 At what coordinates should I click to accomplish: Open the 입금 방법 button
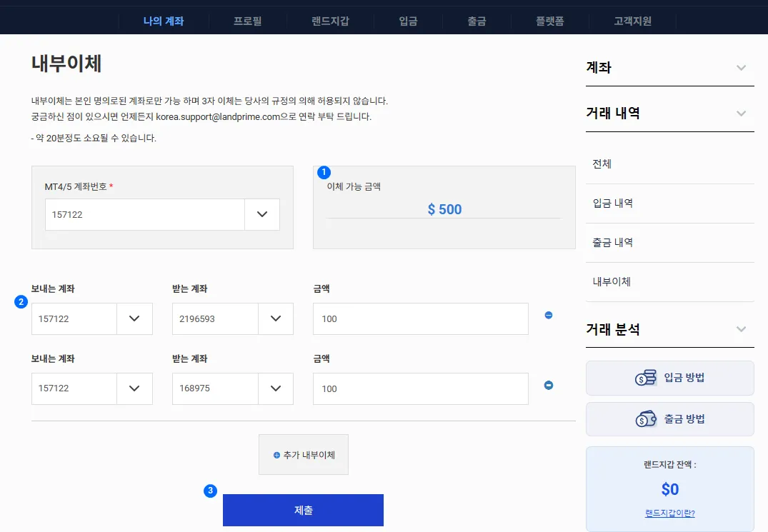coord(669,378)
